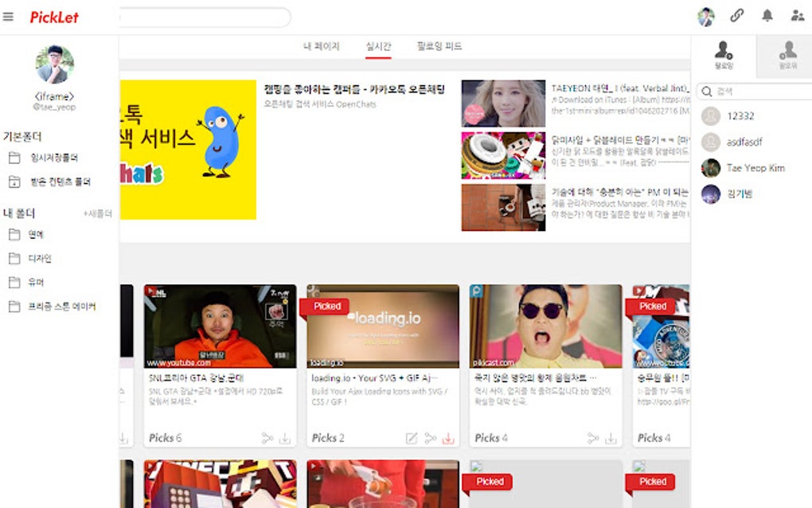The height and width of the screenshot is (508, 812).
Task: Open the profile avatar in the top bar
Action: 706,17
